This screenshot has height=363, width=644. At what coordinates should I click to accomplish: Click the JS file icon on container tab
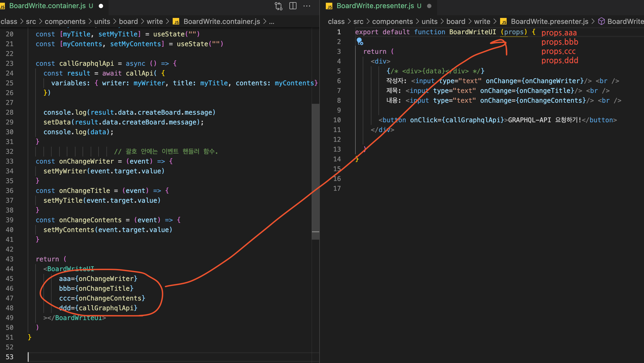[x=3, y=6]
